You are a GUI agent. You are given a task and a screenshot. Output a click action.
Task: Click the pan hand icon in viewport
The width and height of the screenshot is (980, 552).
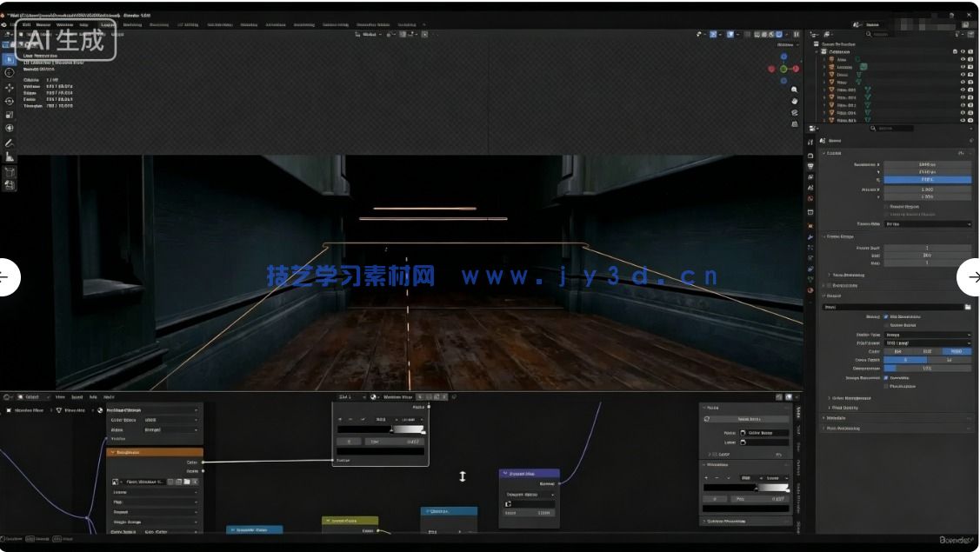point(795,101)
